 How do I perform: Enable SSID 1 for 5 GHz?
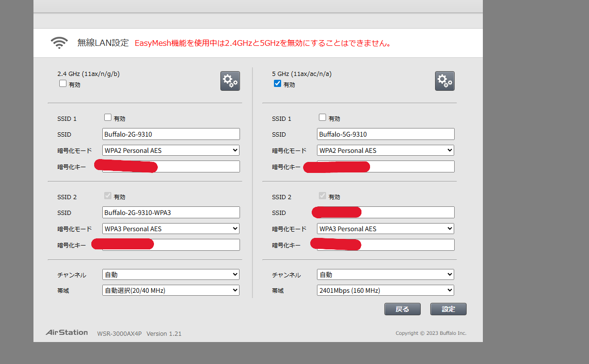click(x=322, y=118)
